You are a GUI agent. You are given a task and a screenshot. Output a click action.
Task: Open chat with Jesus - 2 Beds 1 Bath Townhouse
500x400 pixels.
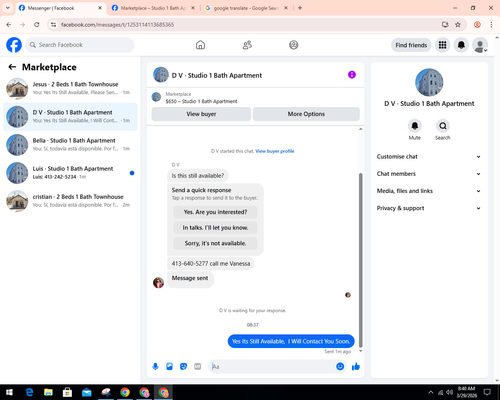click(x=70, y=88)
